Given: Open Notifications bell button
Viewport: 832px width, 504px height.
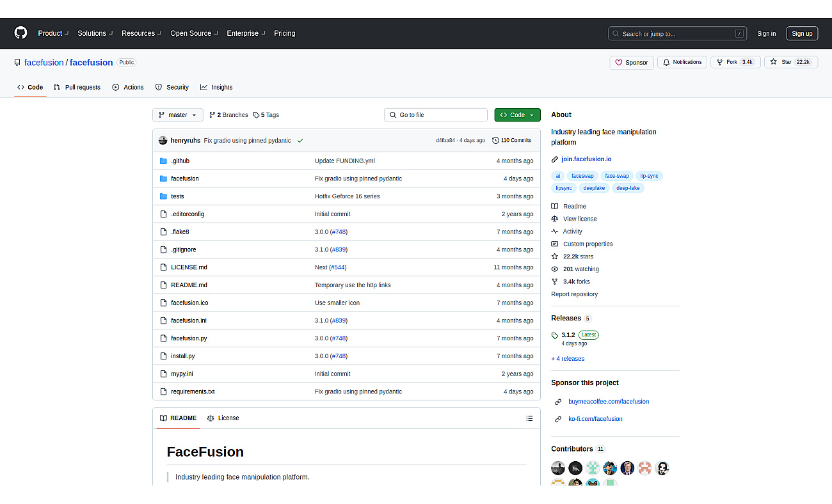Looking at the screenshot, I should 682,62.
